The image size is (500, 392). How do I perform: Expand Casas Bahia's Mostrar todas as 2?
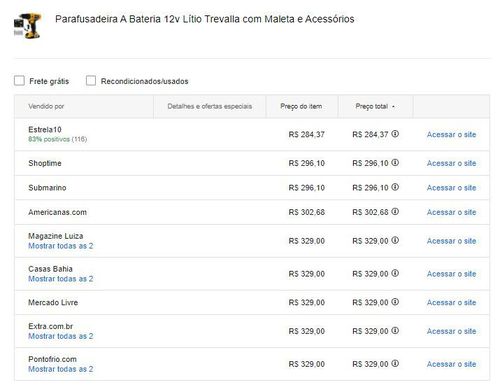coord(61,279)
